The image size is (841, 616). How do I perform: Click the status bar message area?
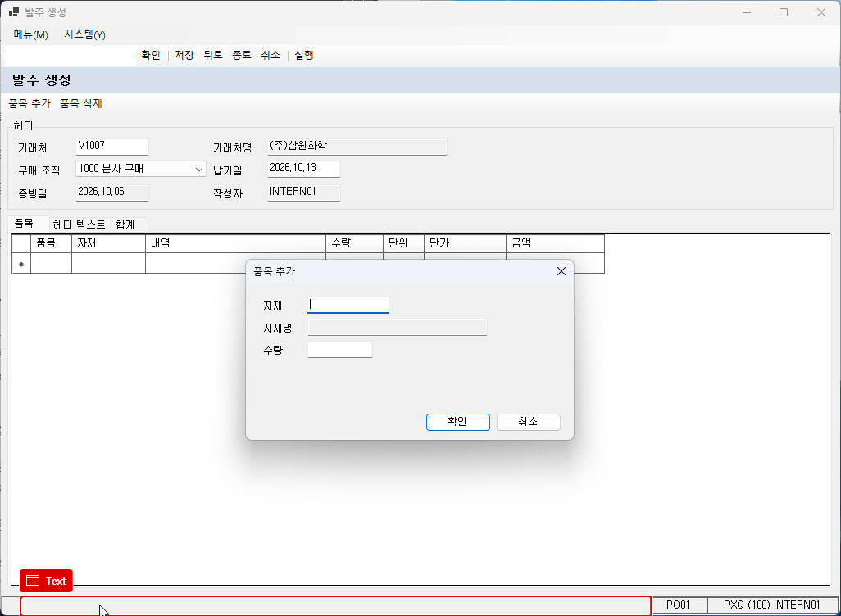[336, 606]
